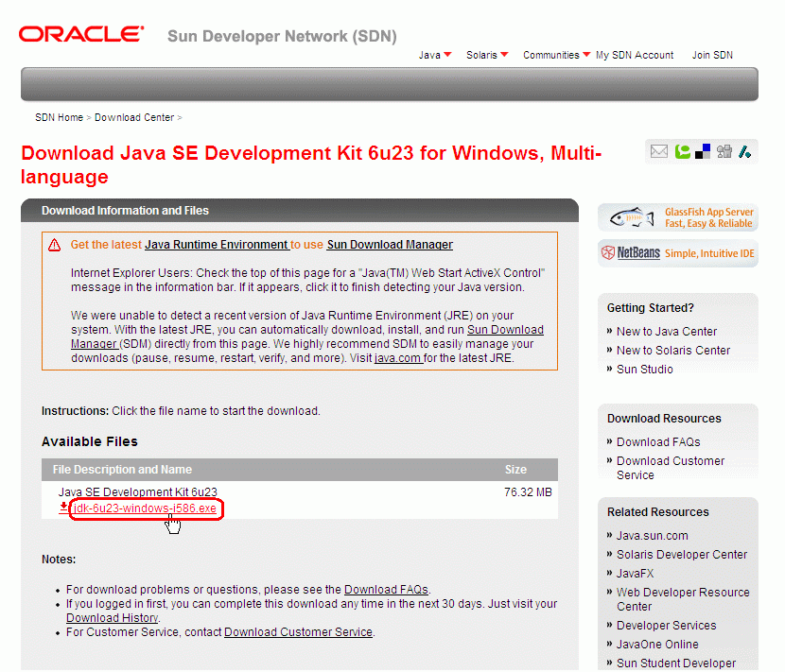Viewport: 785px width, 672px height.
Task: Open the Join SDN page
Action: [712, 55]
